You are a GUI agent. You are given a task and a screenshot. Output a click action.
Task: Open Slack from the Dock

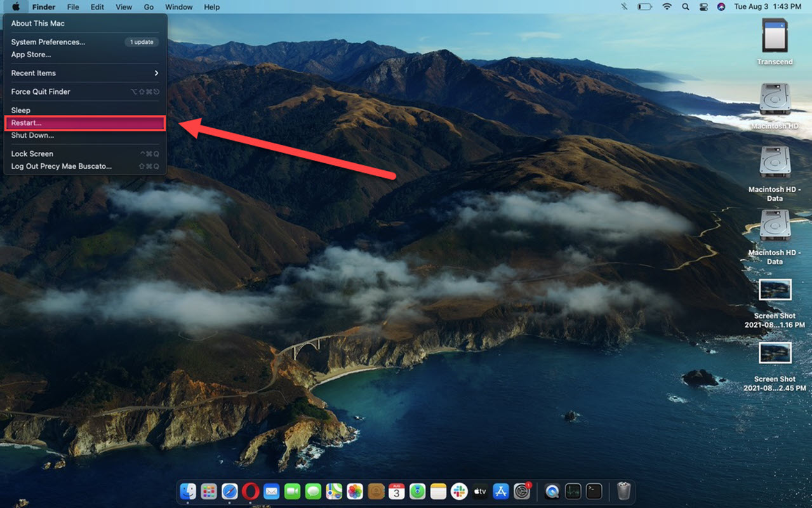(458, 491)
